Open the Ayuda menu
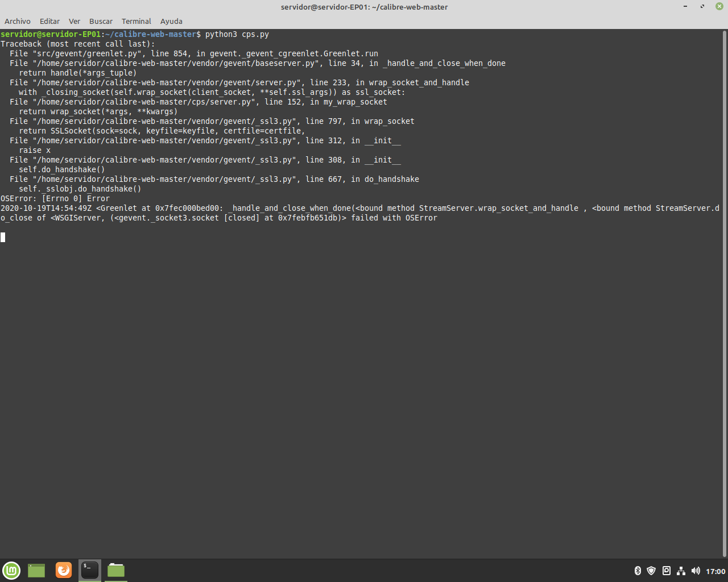The image size is (728, 582). click(171, 21)
